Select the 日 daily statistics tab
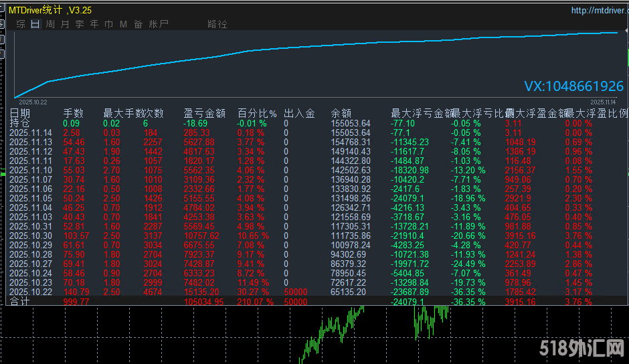The width and height of the screenshot is (629, 364). pos(35,24)
